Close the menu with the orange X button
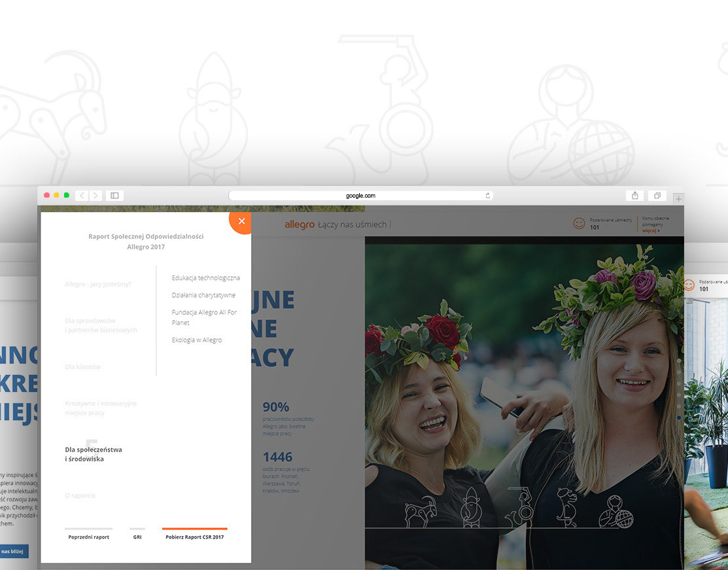The image size is (728, 570). click(x=241, y=222)
